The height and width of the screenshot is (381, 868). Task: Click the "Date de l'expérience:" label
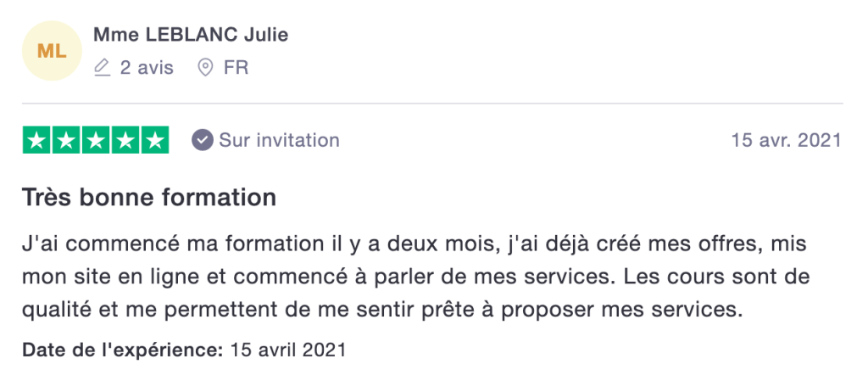click(x=122, y=350)
